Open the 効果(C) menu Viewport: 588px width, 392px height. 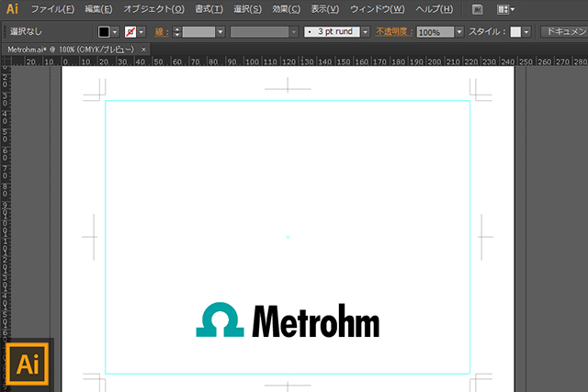286,9
